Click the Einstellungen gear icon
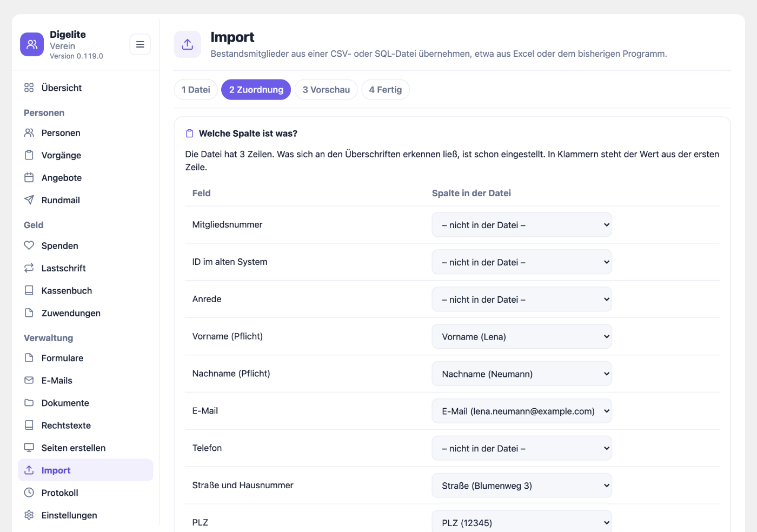 point(29,515)
